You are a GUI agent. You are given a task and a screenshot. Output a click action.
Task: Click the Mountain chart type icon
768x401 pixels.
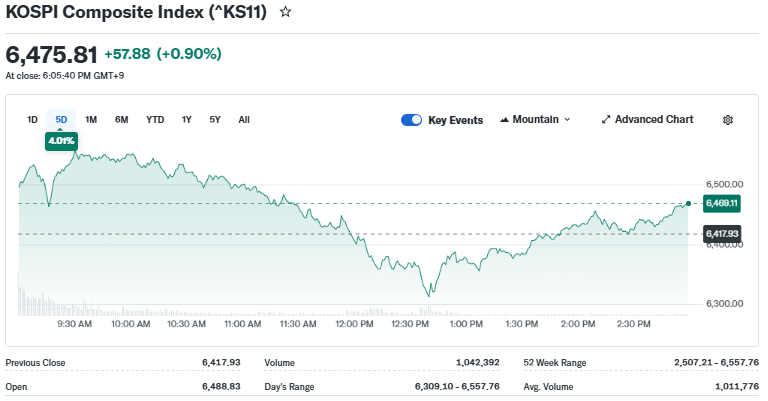point(504,119)
